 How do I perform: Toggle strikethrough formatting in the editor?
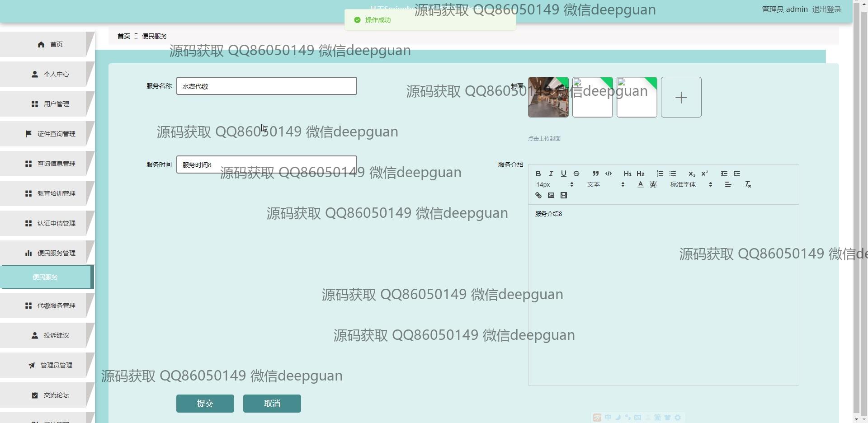click(576, 174)
